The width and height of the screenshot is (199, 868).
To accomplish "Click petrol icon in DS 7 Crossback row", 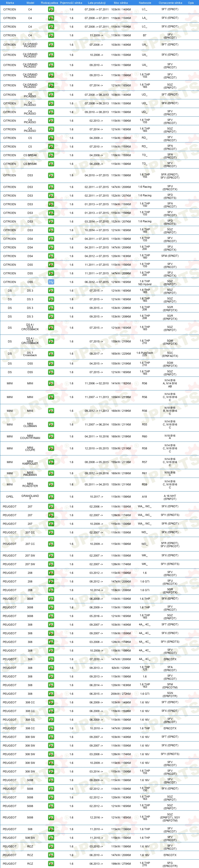I will point(51,354).
